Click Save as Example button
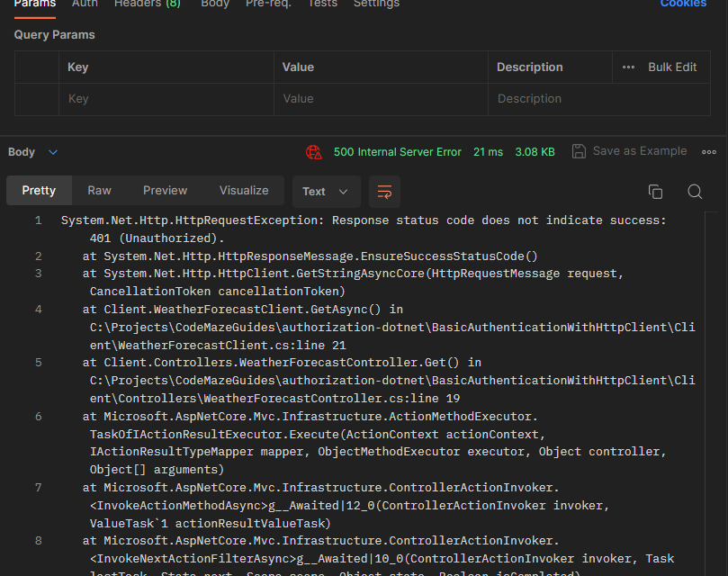The height and width of the screenshot is (576, 728). (x=639, y=151)
